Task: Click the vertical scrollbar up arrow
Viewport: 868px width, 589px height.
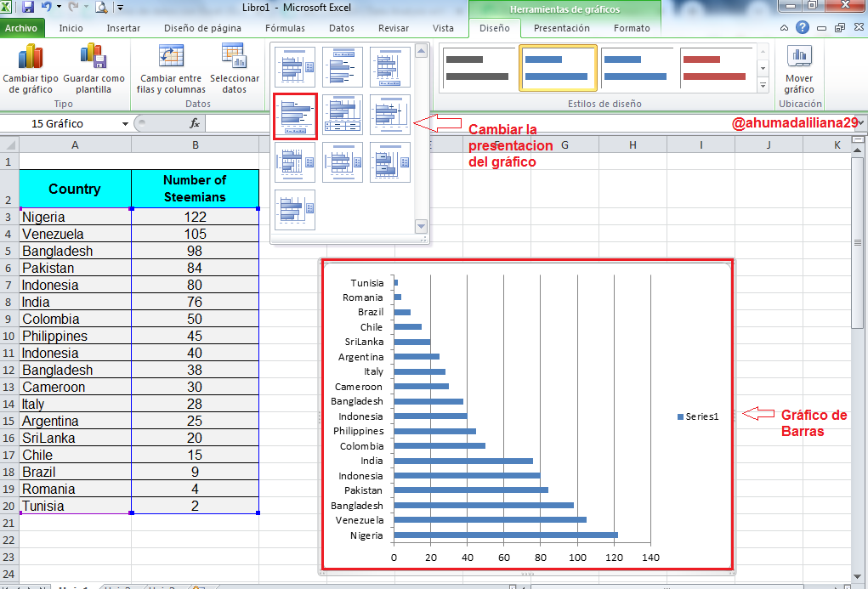Action: pyautogui.click(x=858, y=150)
